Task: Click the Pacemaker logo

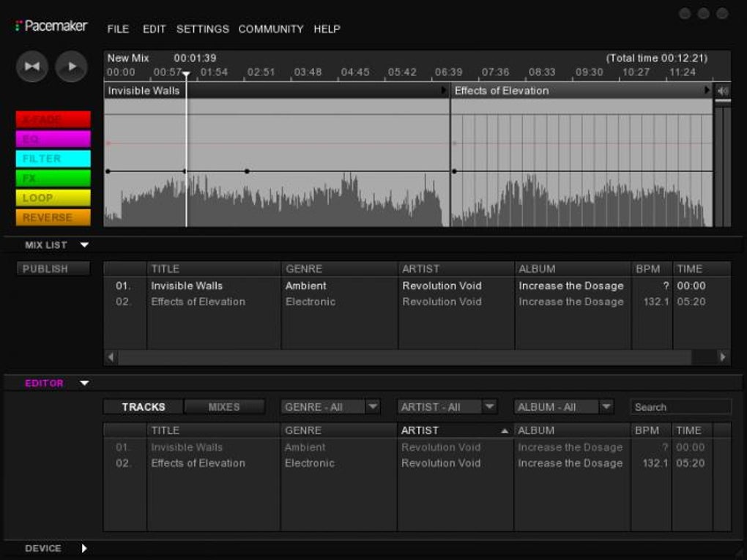Action: tap(51, 26)
